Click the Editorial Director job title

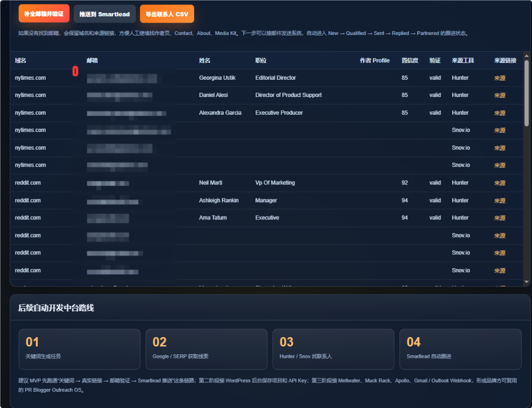275,78
